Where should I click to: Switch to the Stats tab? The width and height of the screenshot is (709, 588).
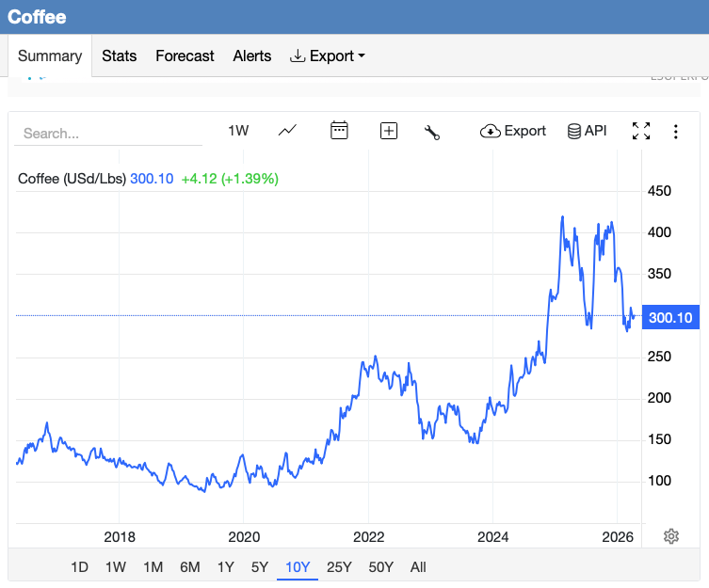pos(119,56)
